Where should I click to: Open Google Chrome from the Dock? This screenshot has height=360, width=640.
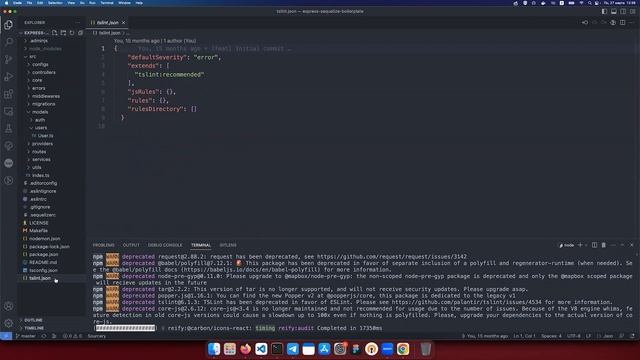point(403,349)
